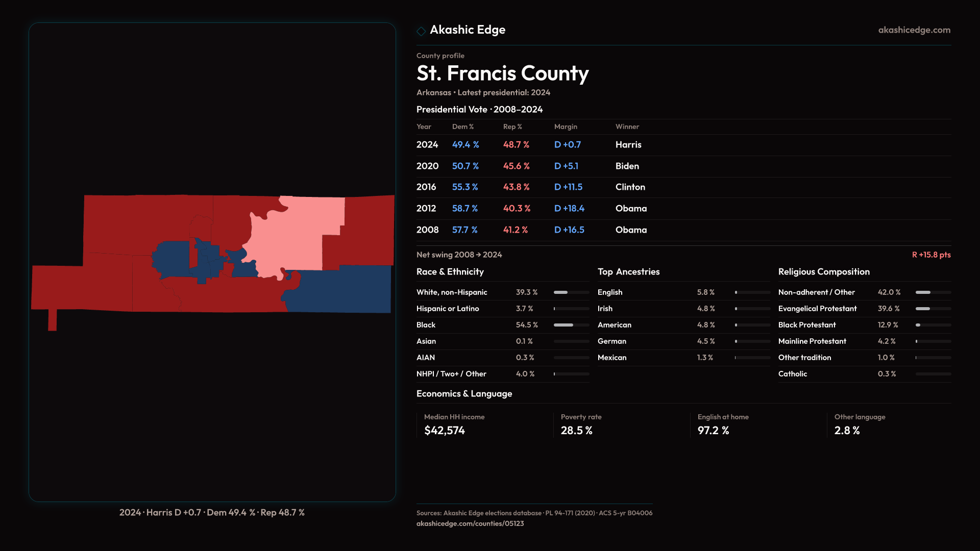Click the Median HH income value

pos(445,431)
